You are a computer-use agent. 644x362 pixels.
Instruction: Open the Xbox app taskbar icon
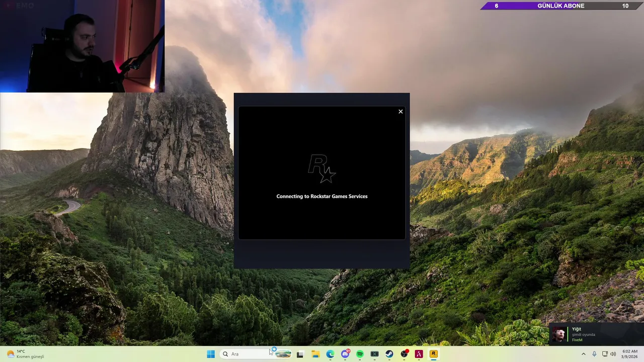[374, 354]
